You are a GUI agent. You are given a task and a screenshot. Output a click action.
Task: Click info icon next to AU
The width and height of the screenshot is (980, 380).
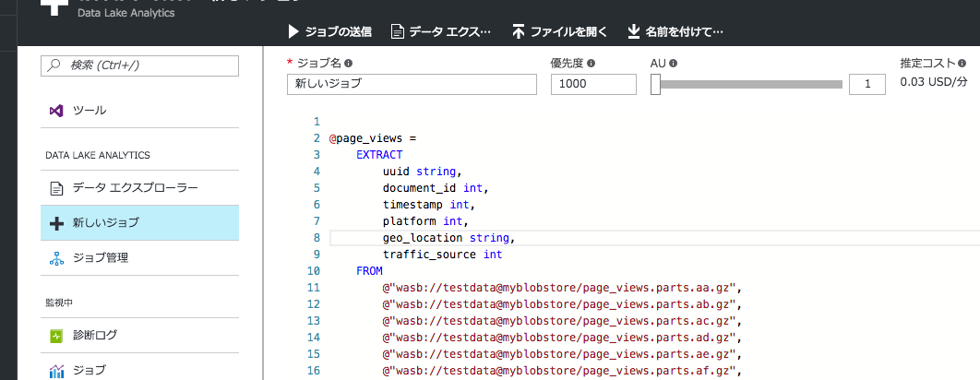click(674, 63)
